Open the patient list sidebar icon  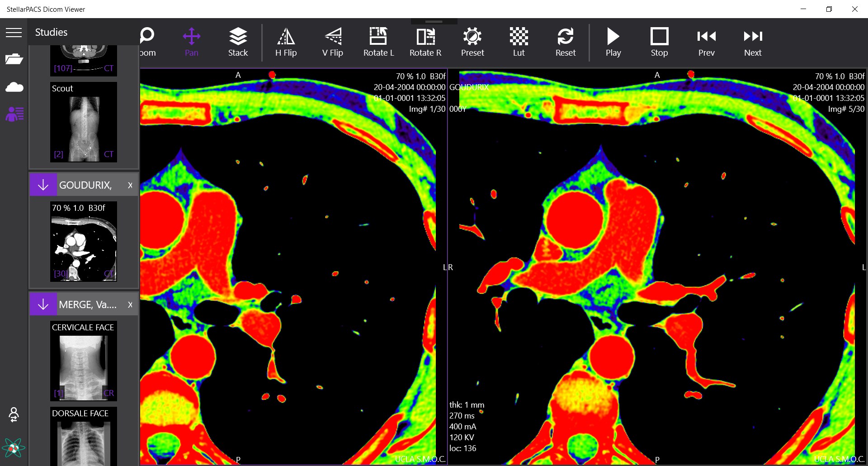(x=14, y=114)
